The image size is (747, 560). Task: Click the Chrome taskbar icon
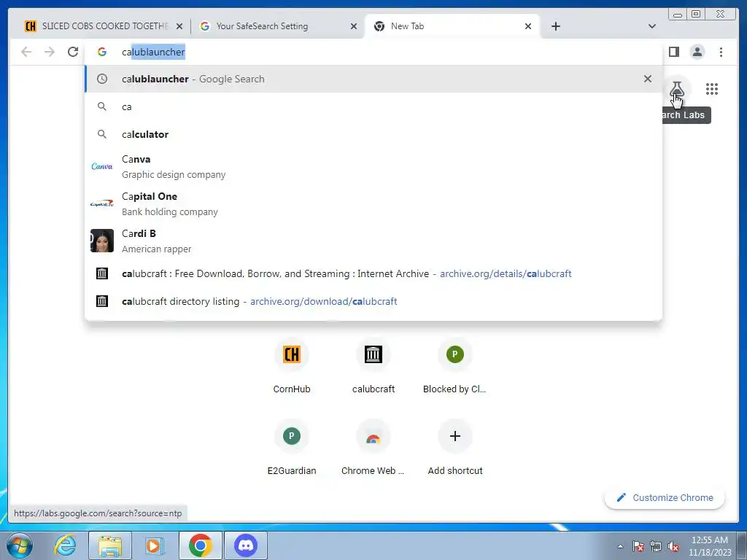pos(201,545)
